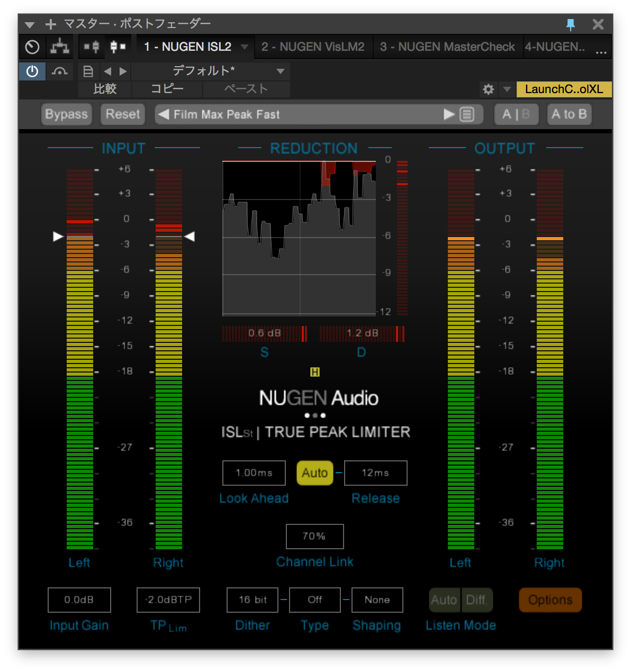Click the Look Ahead 1.00ms field
Viewport: 631px width, 672px height.
[254, 473]
